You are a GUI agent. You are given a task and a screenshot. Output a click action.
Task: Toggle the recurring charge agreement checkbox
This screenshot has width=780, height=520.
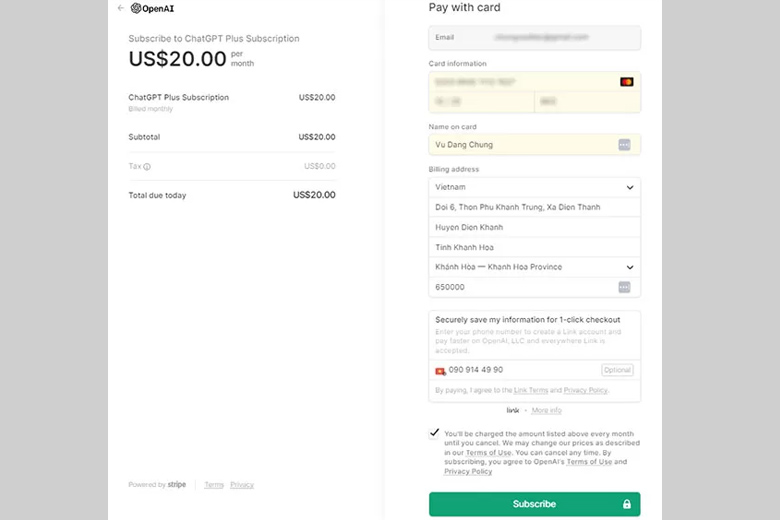[434, 433]
